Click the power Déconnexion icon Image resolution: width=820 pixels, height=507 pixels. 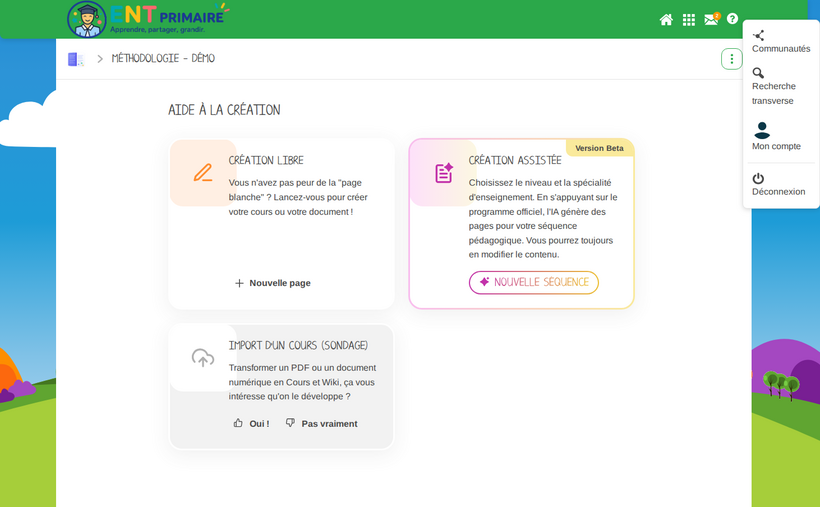click(x=758, y=178)
